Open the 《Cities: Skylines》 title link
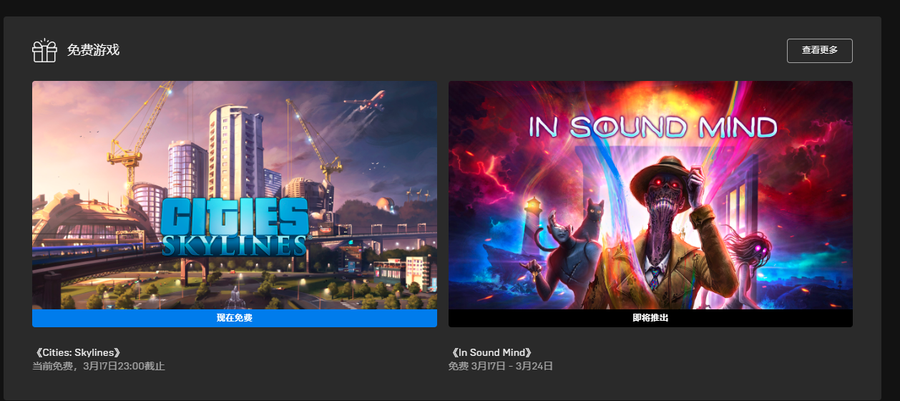 click(77, 353)
